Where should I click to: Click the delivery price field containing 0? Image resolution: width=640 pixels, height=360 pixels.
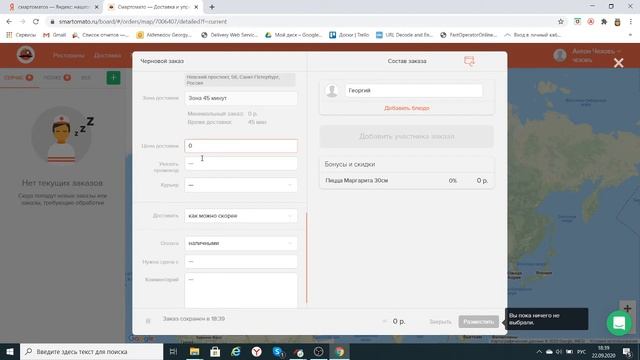click(x=241, y=146)
